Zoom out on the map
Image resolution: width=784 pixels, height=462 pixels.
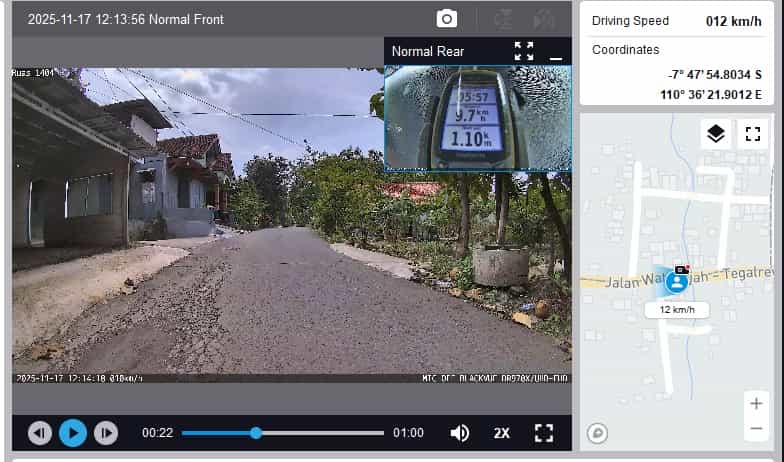[x=756, y=429]
